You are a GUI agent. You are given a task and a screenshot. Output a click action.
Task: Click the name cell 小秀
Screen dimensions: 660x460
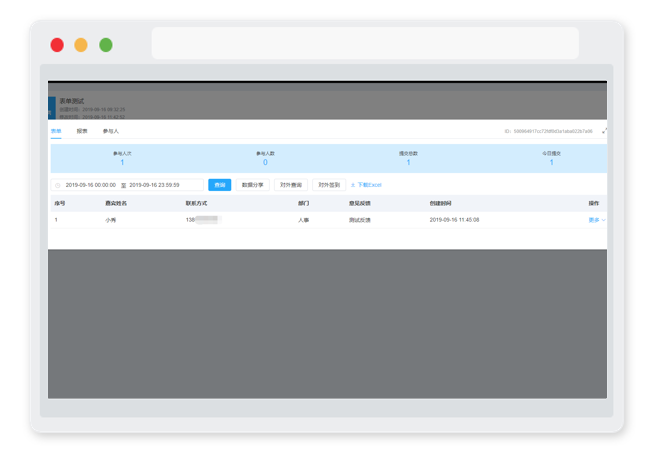tap(110, 220)
